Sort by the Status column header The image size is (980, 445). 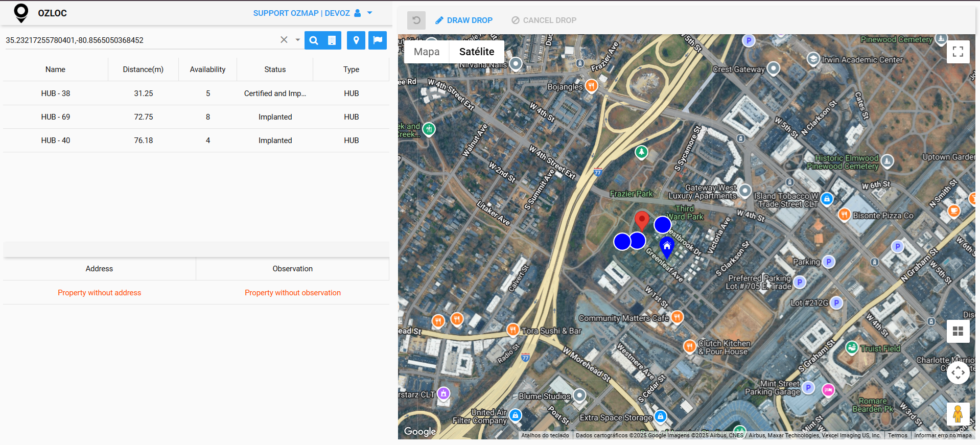click(275, 69)
